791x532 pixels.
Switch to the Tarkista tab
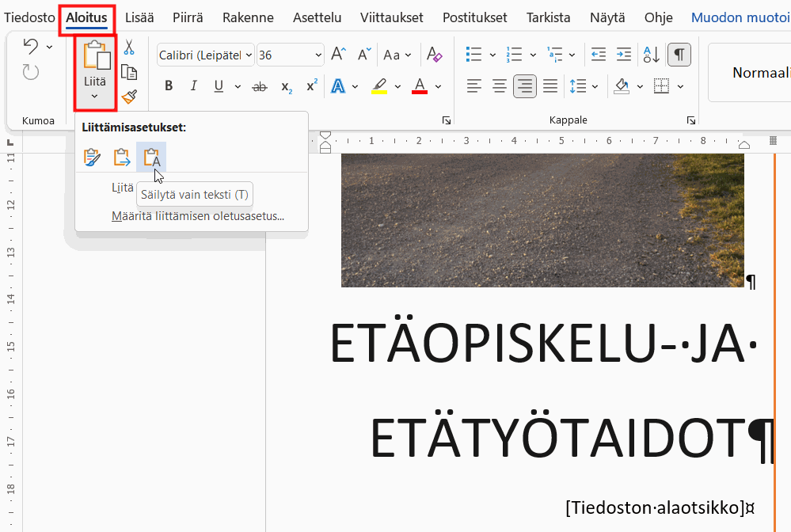tap(549, 17)
